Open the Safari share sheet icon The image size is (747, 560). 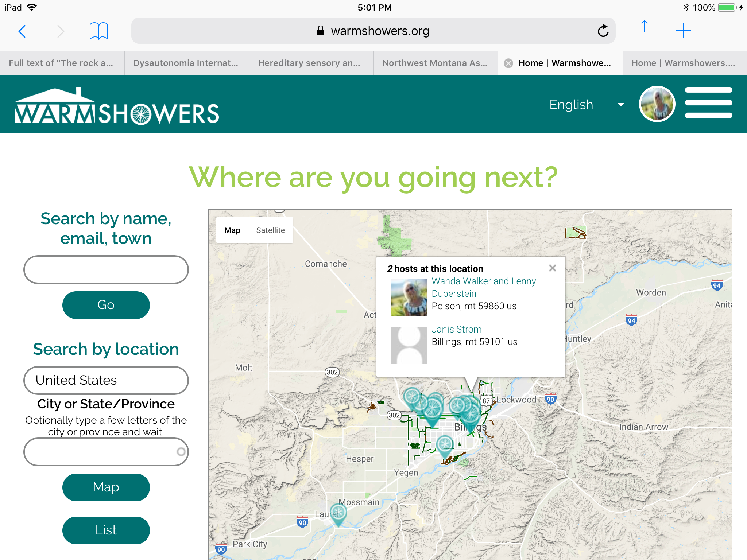point(645,30)
